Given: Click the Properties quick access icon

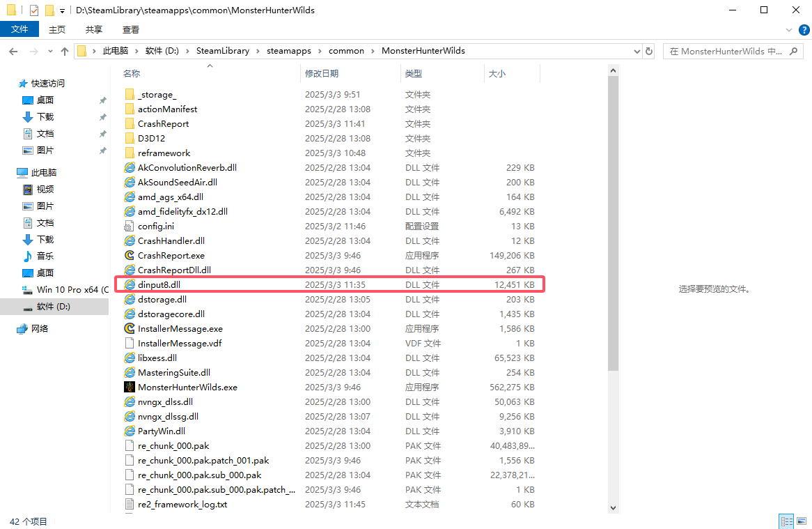Looking at the screenshot, I should [33, 10].
